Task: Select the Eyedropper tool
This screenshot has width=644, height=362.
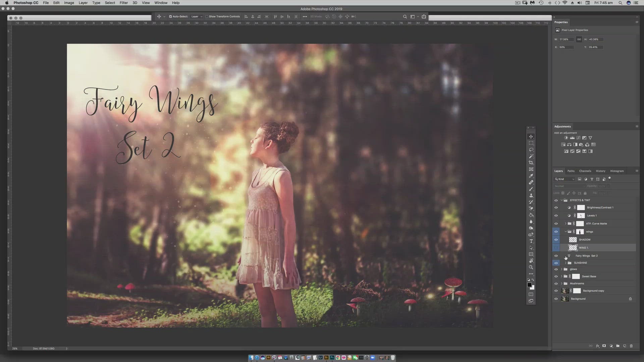Action: [531, 176]
